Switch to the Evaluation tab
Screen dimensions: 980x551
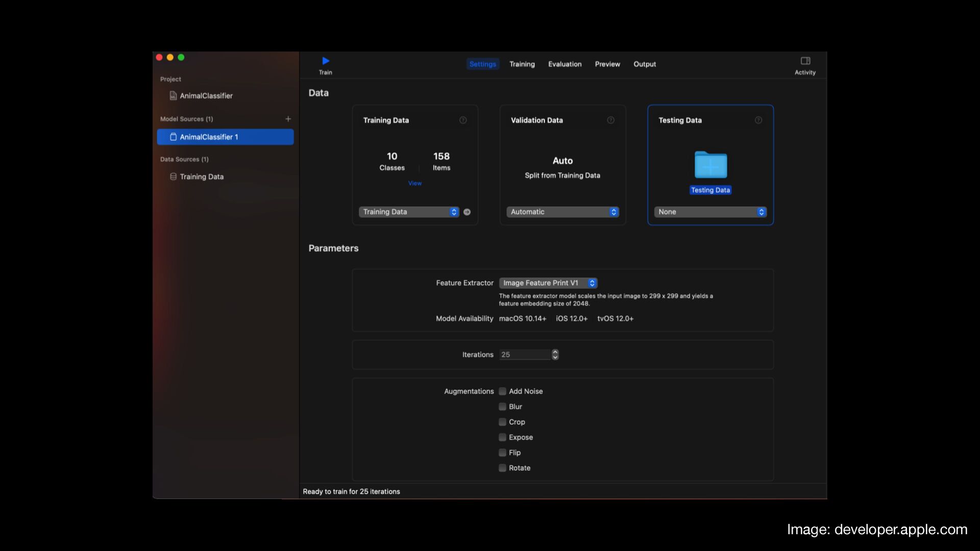tap(565, 64)
